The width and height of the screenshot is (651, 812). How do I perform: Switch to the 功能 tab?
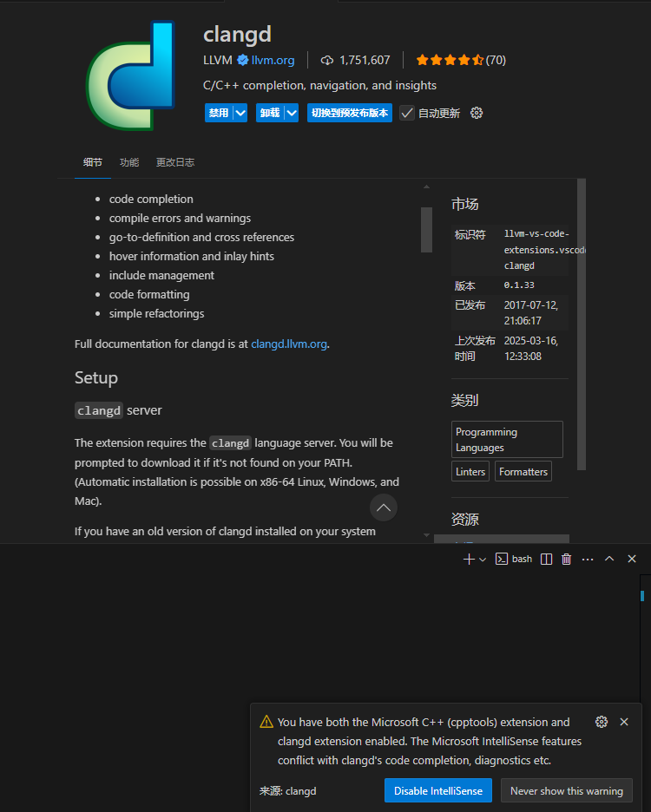[x=129, y=162]
